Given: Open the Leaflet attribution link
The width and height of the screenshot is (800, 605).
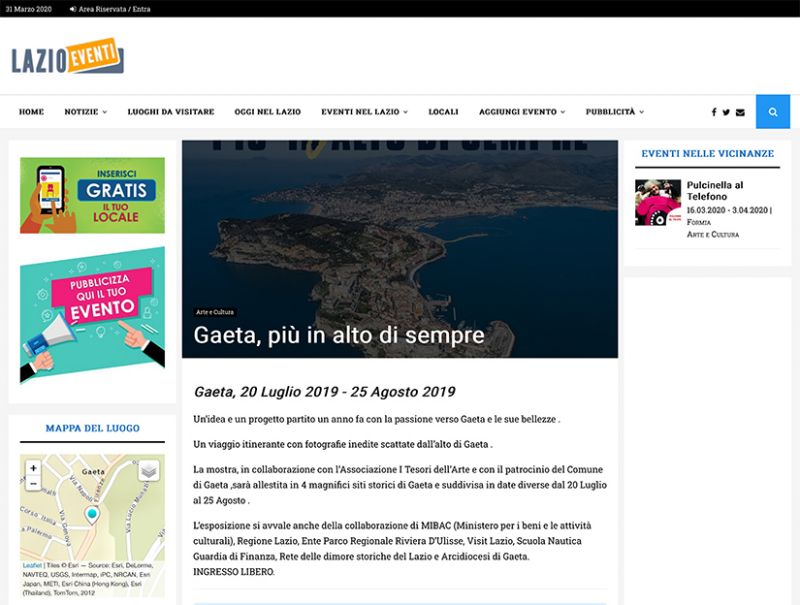Looking at the screenshot, I should point(32,565).
